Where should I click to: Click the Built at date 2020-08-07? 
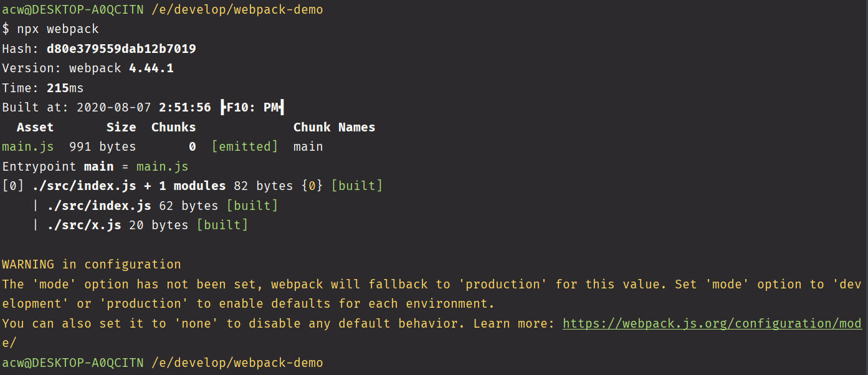pos(114,108)
